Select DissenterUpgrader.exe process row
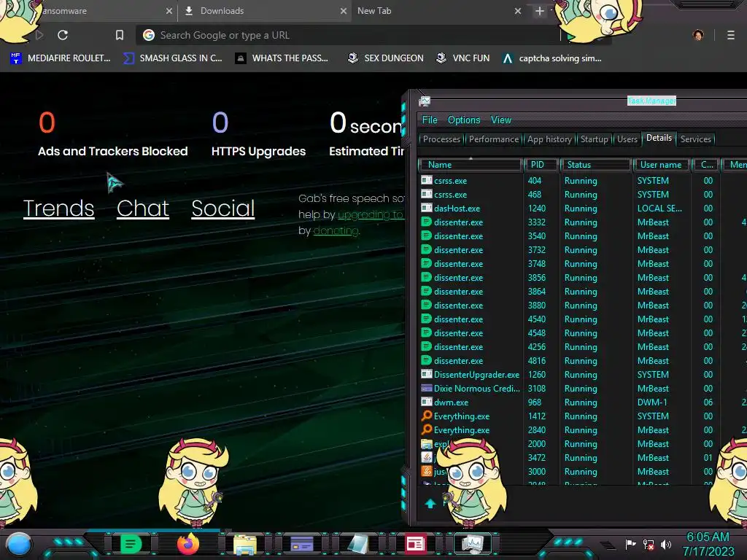The image size is (747, 560). [581, 375]
